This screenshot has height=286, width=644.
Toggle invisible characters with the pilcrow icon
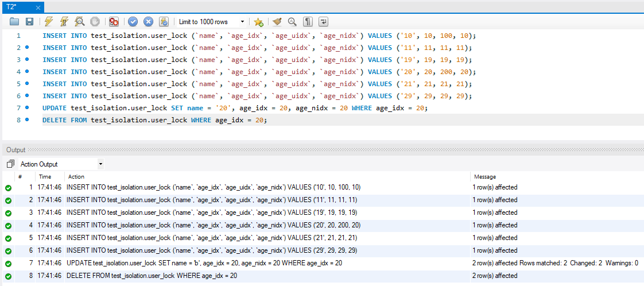point(308,22)
